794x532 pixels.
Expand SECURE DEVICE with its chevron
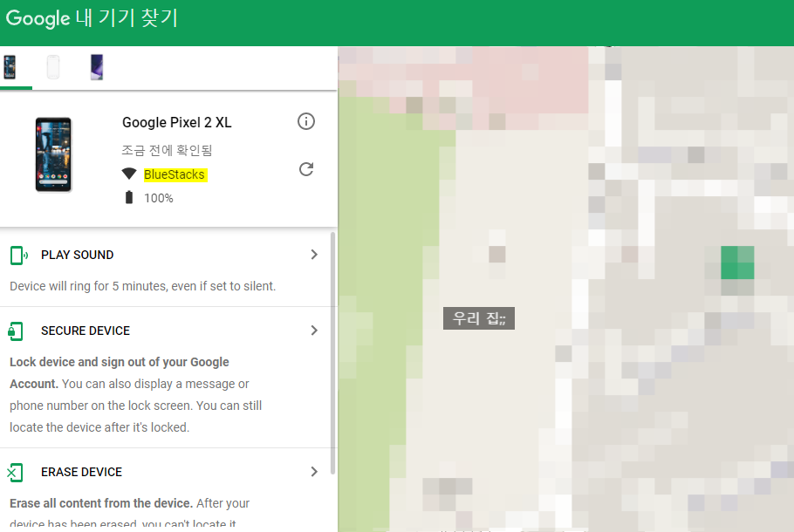coord(314,331)
